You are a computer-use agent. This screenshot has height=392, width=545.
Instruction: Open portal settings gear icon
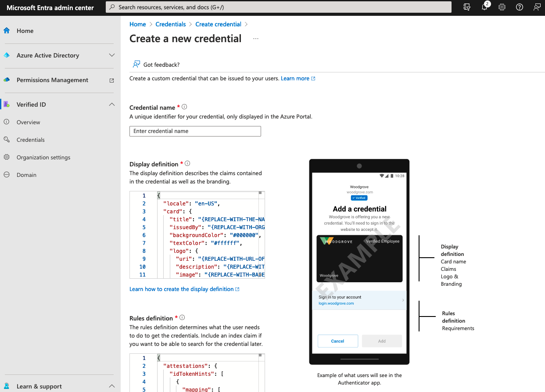[502, 7]
